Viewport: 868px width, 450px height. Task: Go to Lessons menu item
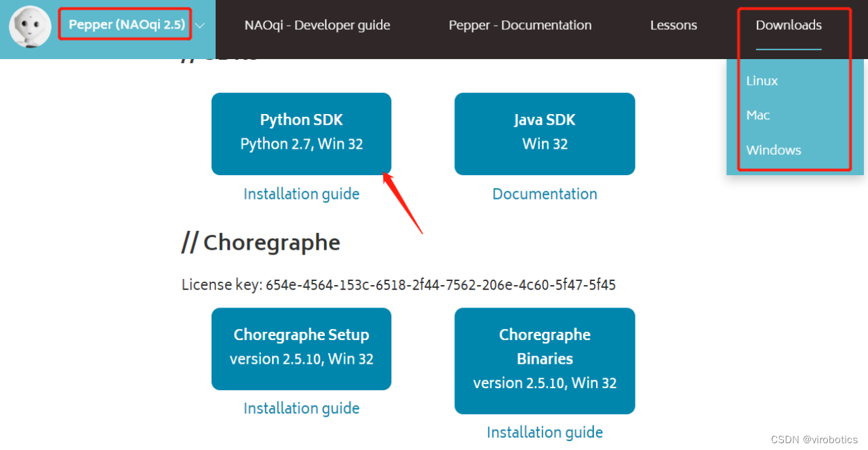[x=673, y=25]
